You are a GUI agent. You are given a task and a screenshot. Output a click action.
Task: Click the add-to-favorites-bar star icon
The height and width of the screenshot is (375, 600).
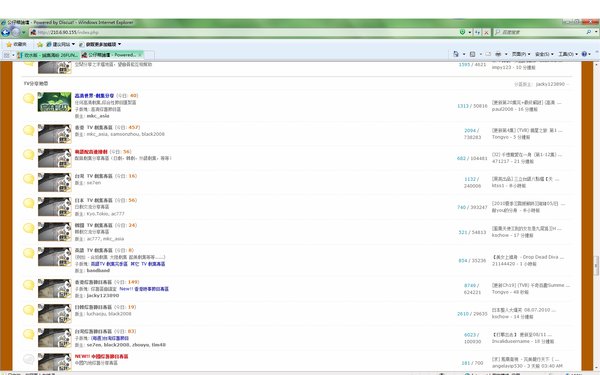tap(40, 44)
